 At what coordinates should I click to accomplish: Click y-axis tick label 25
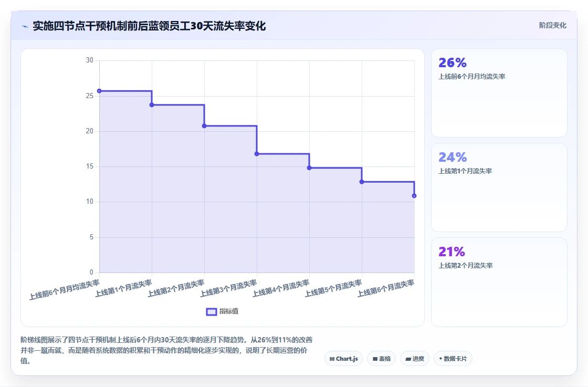click(89, 96)
